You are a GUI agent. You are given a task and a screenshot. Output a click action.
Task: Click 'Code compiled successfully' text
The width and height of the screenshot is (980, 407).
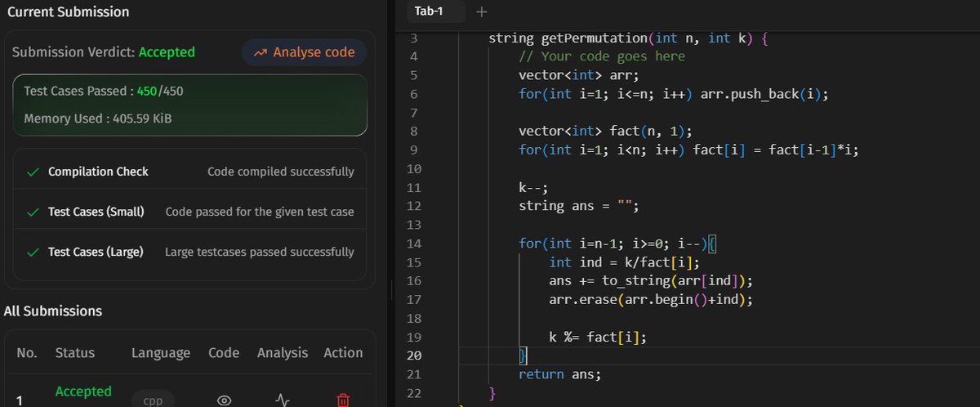click(281, 172)
